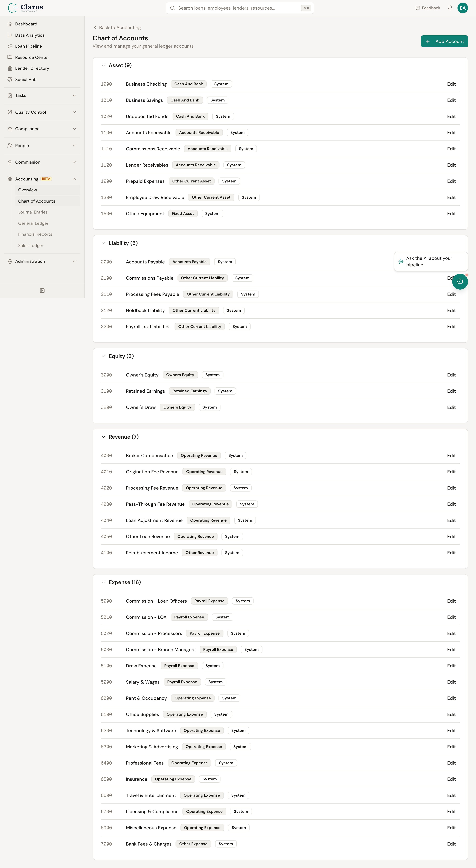
Task: Click 'Ask the AI about your pipeline' tooltip
Action: tap(431, 261)
